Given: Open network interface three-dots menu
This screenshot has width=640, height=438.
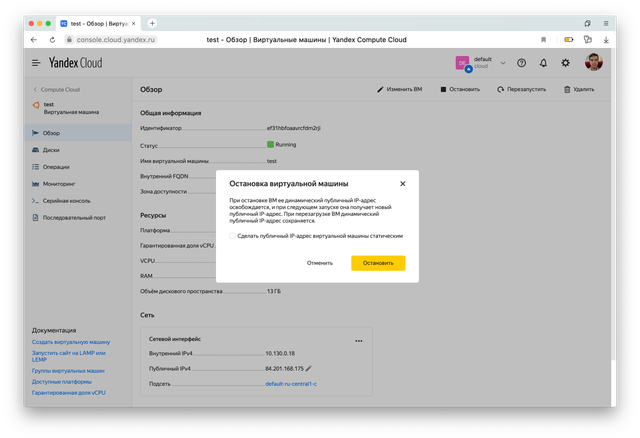Looking at the screenshot, I should [x=359, y=340].
